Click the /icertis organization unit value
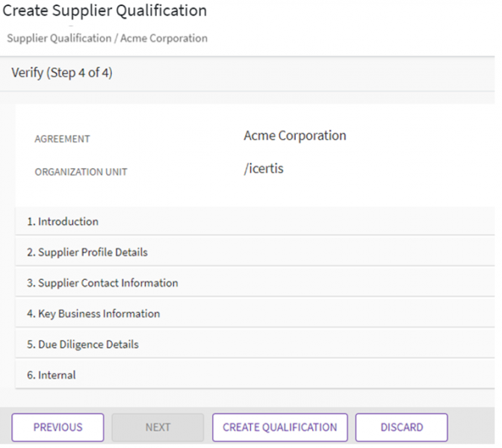502x448 pixels. pos(264,169)
